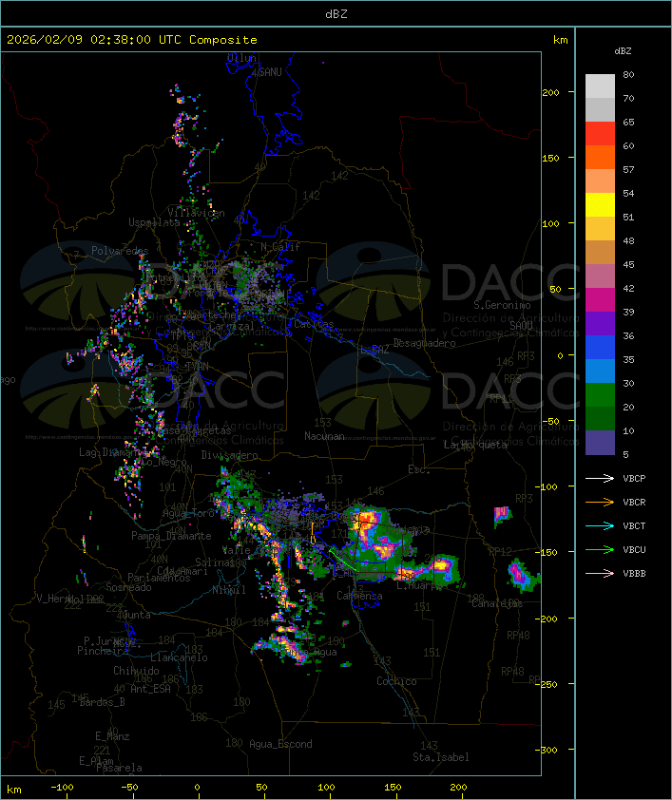Click the 'Bardas_B' map label
Viewport: 672px width, 800px height.
pos(102,702)
